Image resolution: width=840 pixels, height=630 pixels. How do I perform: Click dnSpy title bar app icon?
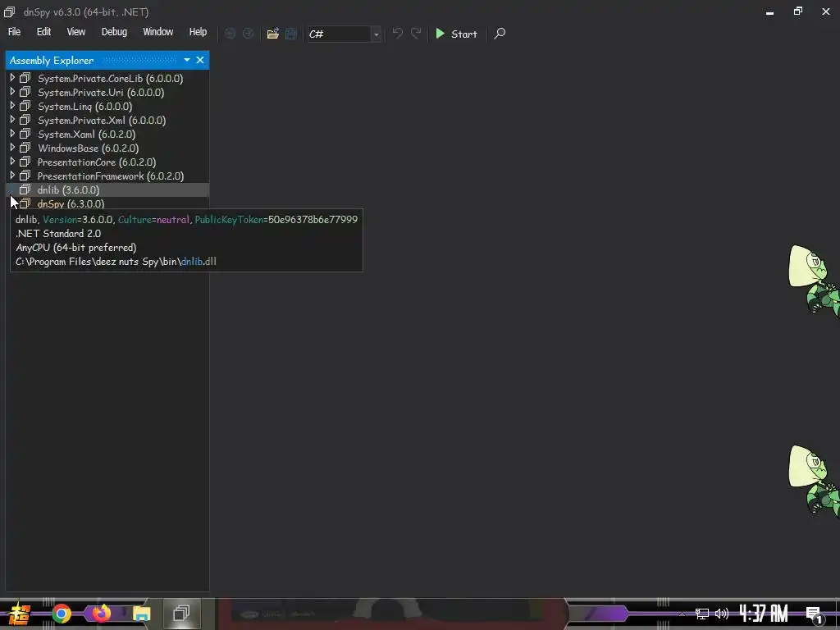click(9, 11)
